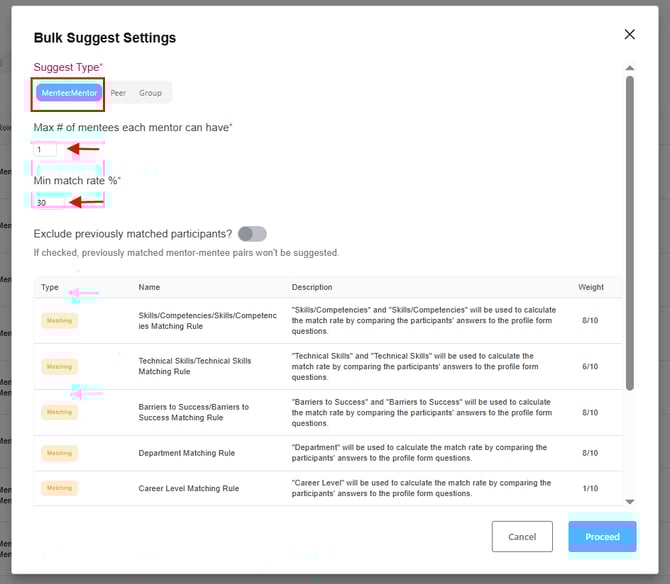This screenshot has height=584, width=670.
Task: Click Matching badge for Skills/Competencies rule
Action: pos(59,321)
